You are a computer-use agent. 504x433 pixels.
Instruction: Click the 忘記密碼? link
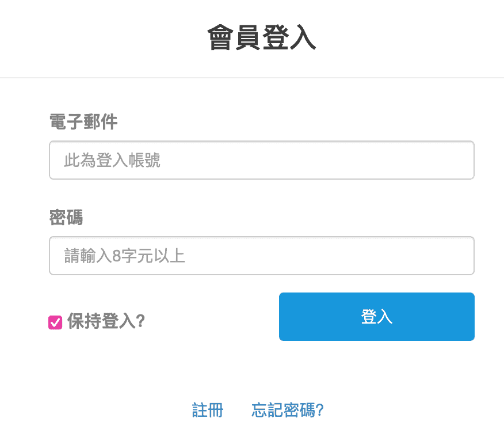[x=288, y=410]
